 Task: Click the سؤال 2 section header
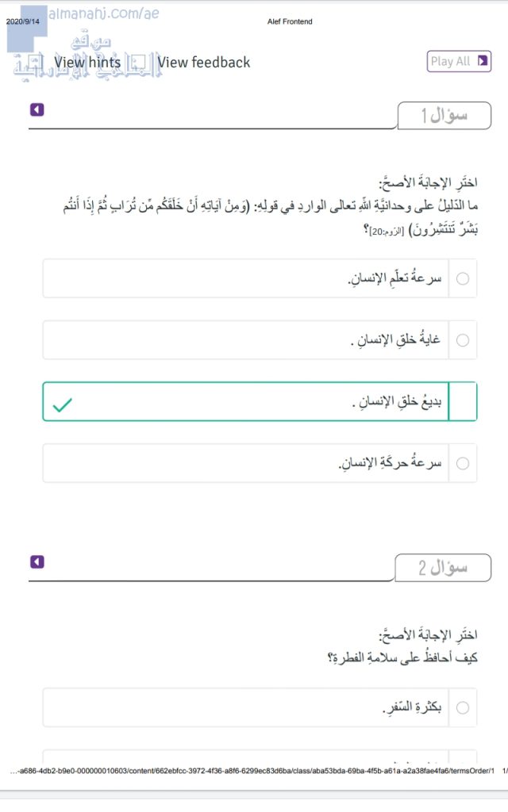444,568
